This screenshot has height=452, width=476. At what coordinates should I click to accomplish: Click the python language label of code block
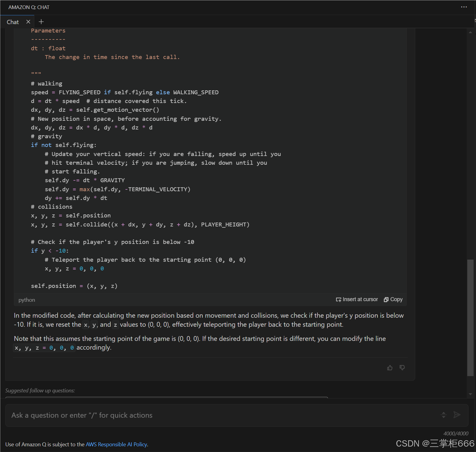click(27, 300)
